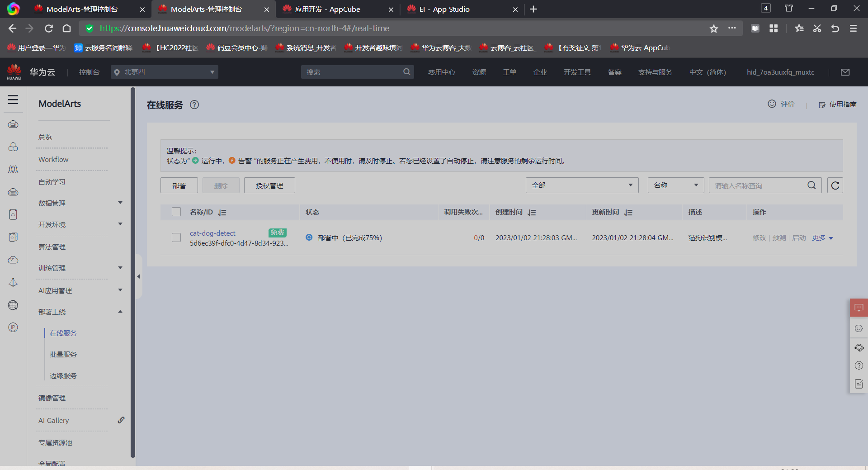868x470 pixels.
Task: Open 自动学习 in the sidebar
Action: coord(52,182)
